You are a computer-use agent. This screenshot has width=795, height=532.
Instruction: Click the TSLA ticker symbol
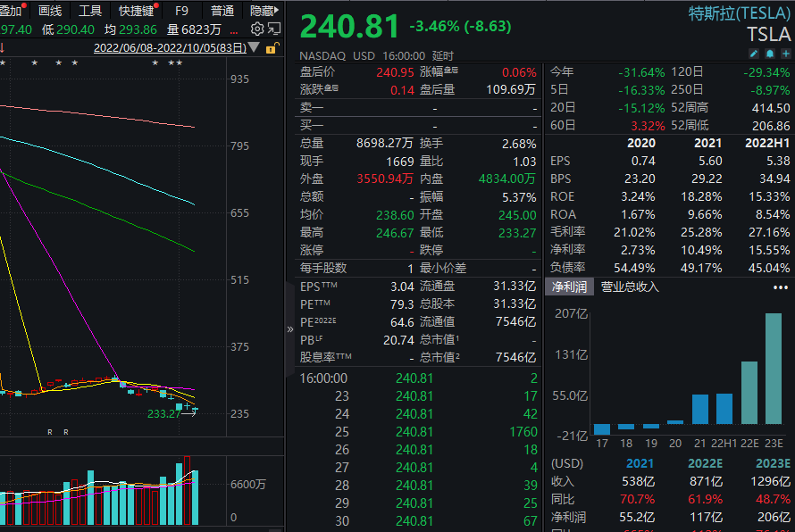coord(768,35)
